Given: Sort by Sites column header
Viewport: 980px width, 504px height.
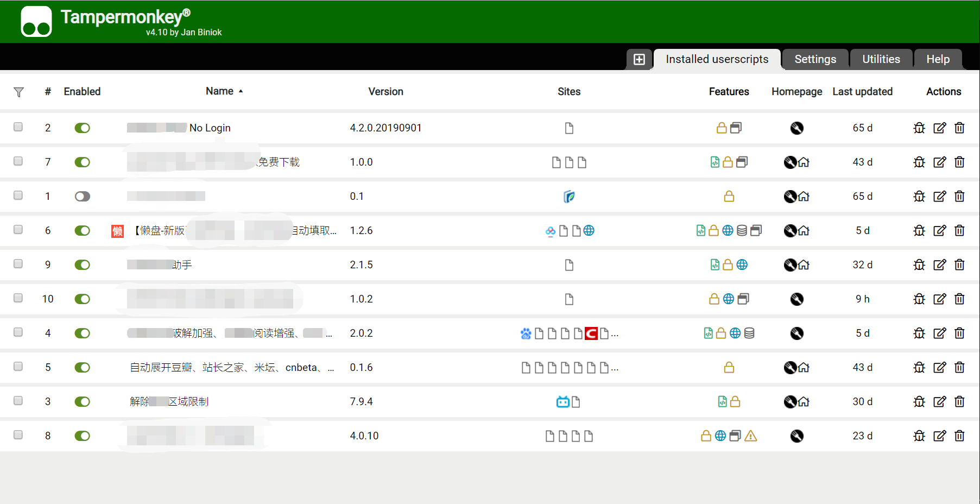Looking at the screenshot, I should click(569, 92).
